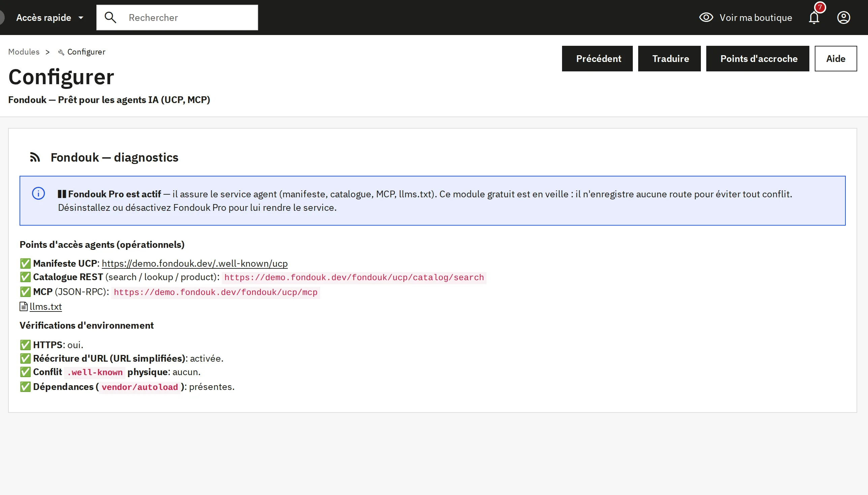Go to Modules in the breadcrumb

tap(24, 52)
